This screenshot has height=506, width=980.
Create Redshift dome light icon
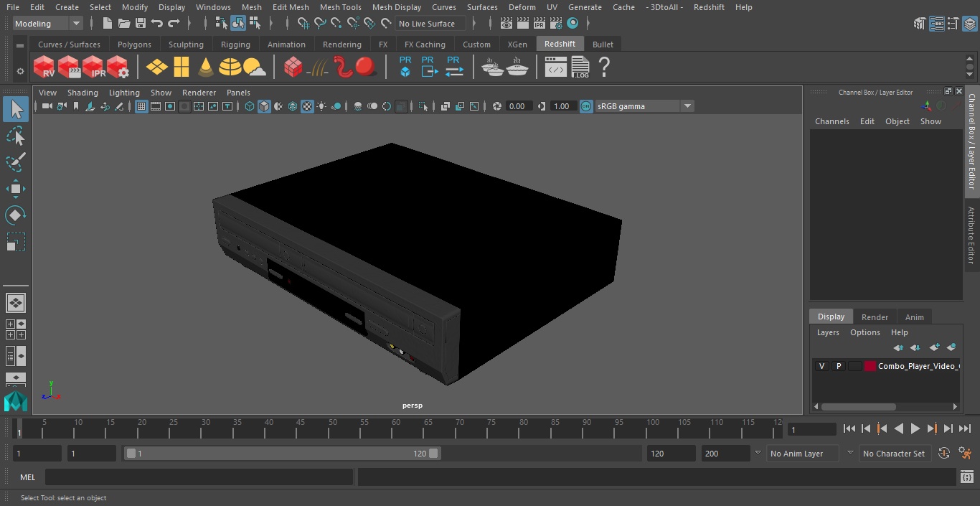pos(230,67)
